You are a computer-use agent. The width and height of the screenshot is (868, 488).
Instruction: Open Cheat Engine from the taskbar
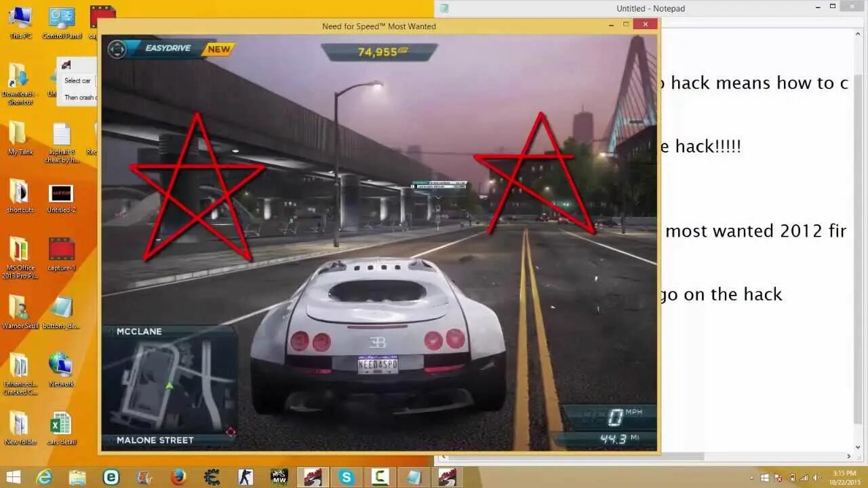212,477
